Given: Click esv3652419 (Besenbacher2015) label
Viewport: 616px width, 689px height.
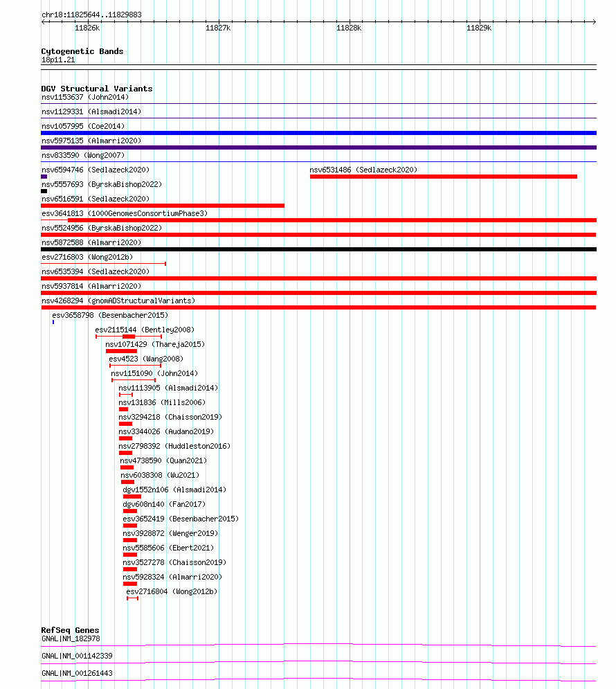Looking at the screenshot, I should [181, 519].
